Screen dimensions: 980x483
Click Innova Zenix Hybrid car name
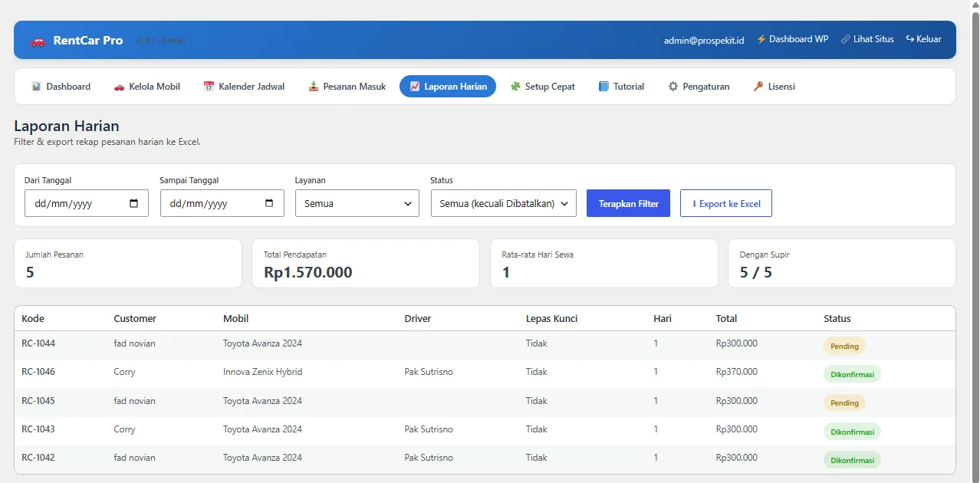point(262,372)
